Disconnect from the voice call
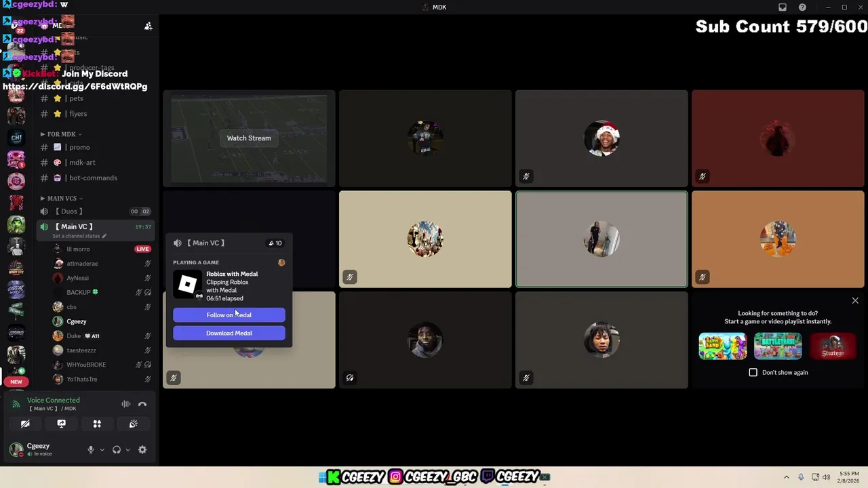This screenshot has width=868, height=488. tap(142, 404)
